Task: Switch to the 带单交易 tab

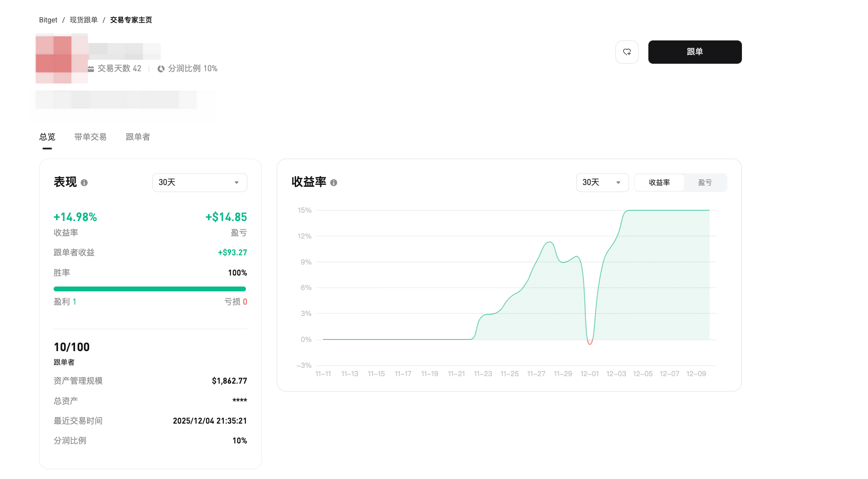Action: tap(90, 137)
